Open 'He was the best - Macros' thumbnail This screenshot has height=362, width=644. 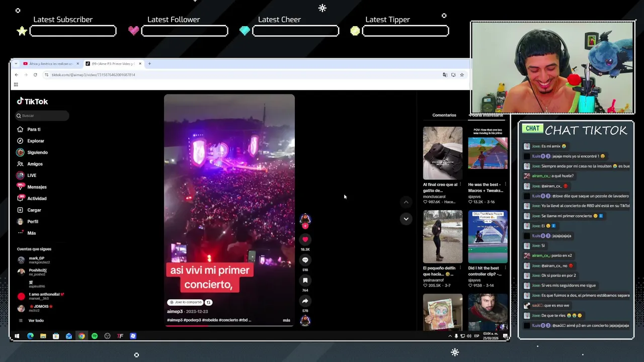point(488,153)
